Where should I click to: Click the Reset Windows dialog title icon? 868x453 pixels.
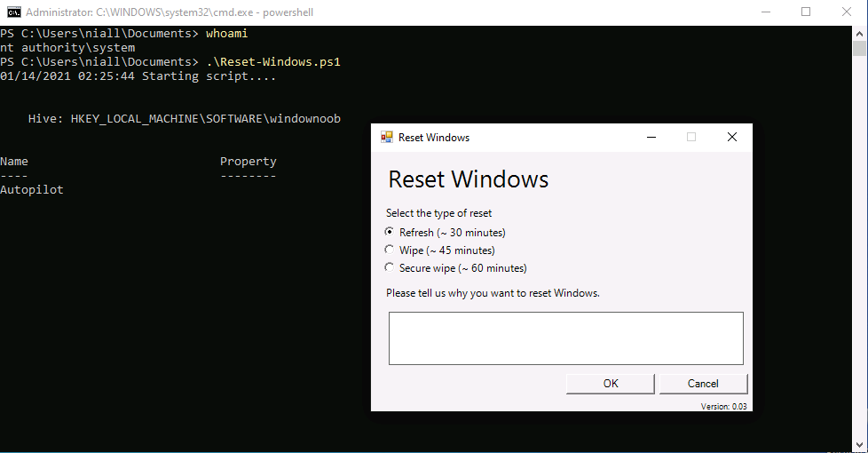click(386, 138)
